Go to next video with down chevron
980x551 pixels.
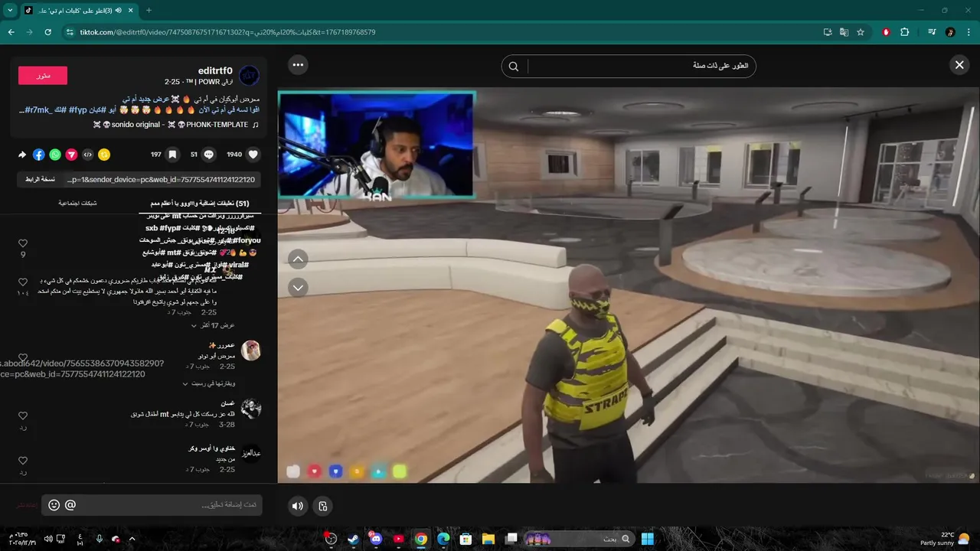pos(299,288)
